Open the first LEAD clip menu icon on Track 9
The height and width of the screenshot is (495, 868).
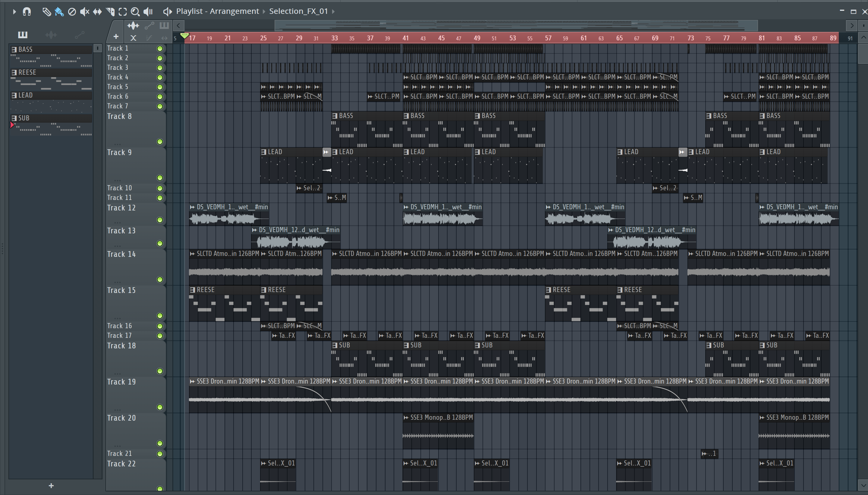(x=263, y=152)
